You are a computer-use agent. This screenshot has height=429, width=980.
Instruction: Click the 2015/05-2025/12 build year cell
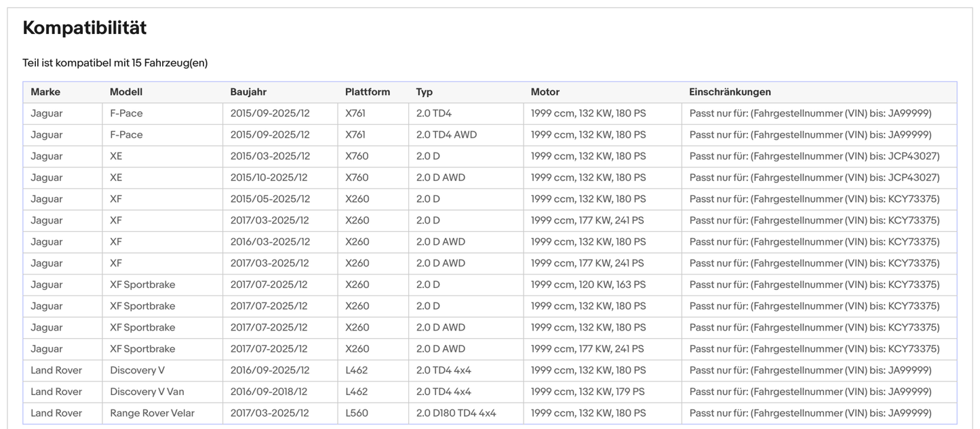(x=269, y=199)
